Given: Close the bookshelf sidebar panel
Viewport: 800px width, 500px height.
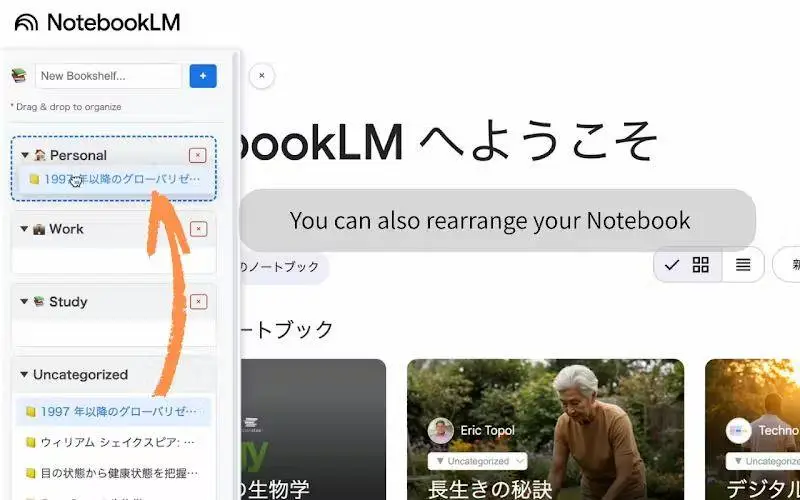Looking at the screenshot, I should pyautogui.click(x=262, y=76).
